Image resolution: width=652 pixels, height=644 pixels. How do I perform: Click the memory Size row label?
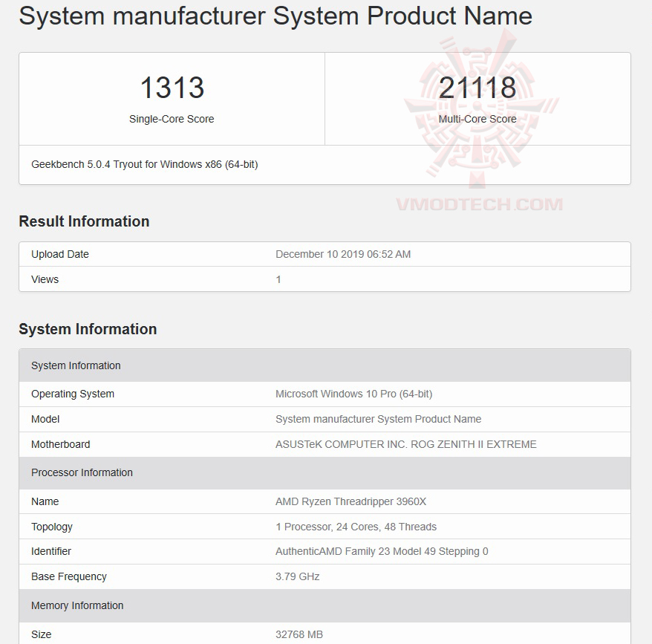click(41, 634)
